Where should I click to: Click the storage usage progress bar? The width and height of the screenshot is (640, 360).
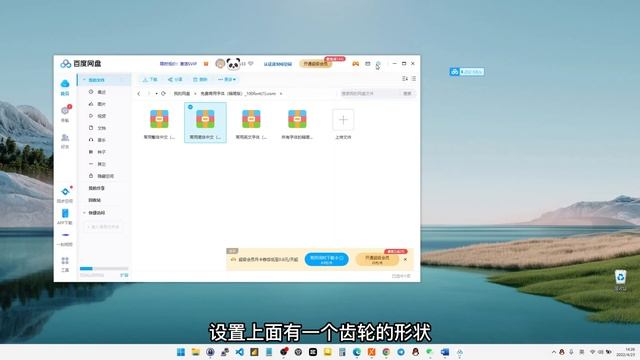(104, 269)
